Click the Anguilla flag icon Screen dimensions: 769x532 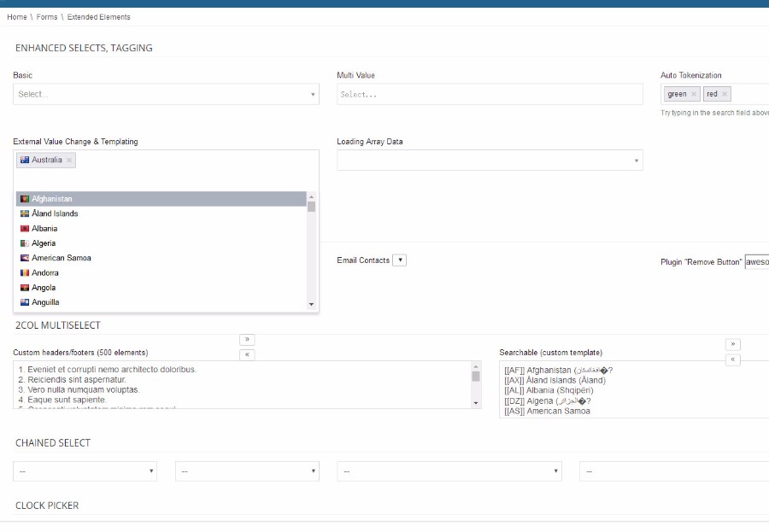pyautogui.click(x=25, y=302)
